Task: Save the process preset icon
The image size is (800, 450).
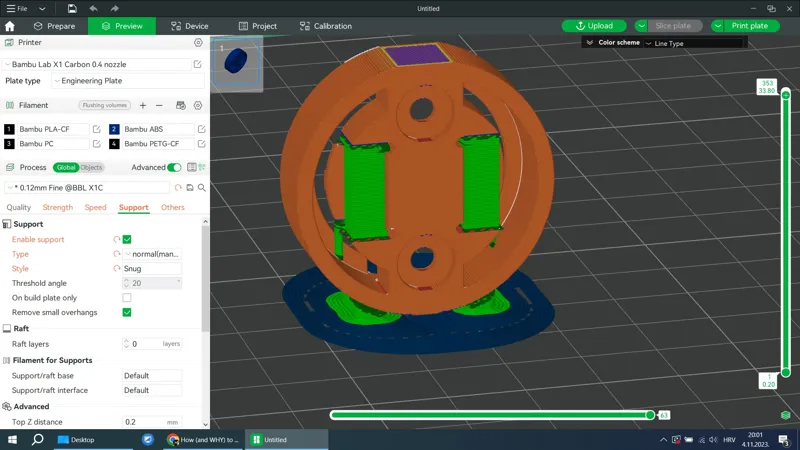Action: (x=190, y=188)
